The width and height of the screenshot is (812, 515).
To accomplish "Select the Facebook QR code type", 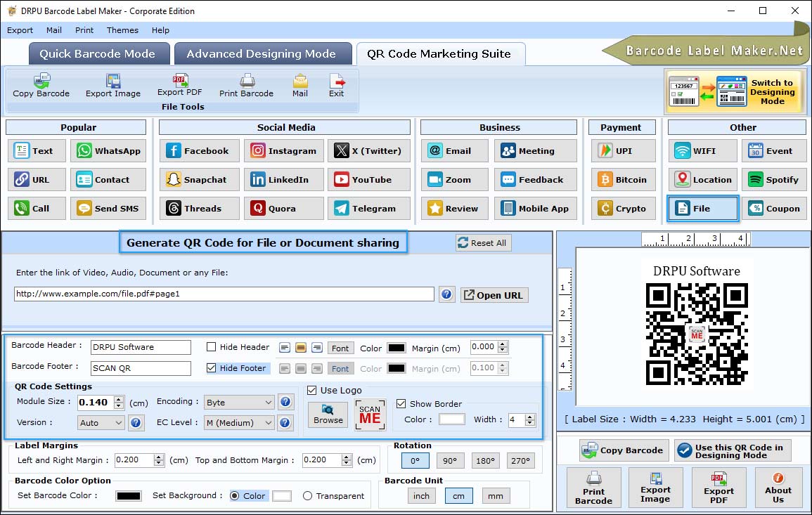I will click(x=200, y=150).
